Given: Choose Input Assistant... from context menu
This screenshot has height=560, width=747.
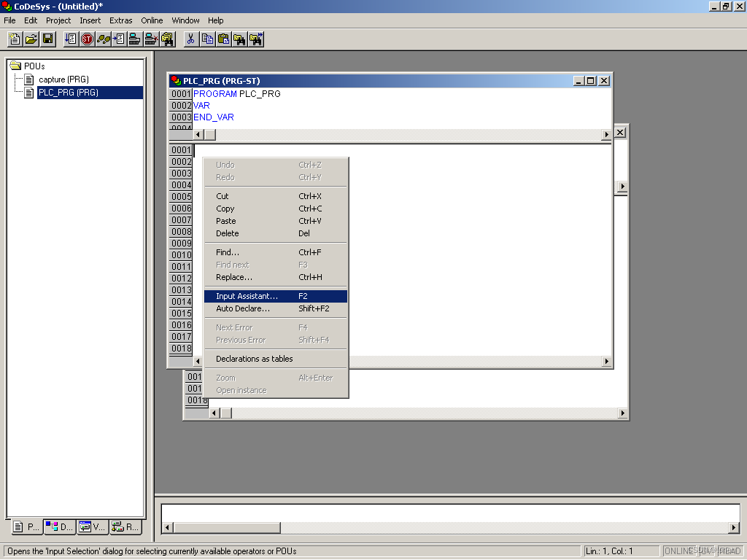Looking at the screenshot, I should [275, 296].
